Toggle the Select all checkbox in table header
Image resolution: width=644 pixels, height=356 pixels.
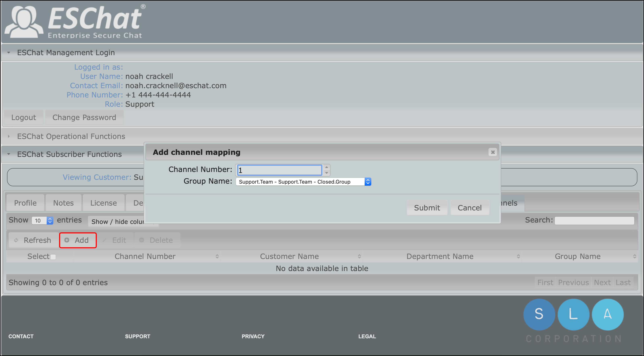(x=53, y=257)
